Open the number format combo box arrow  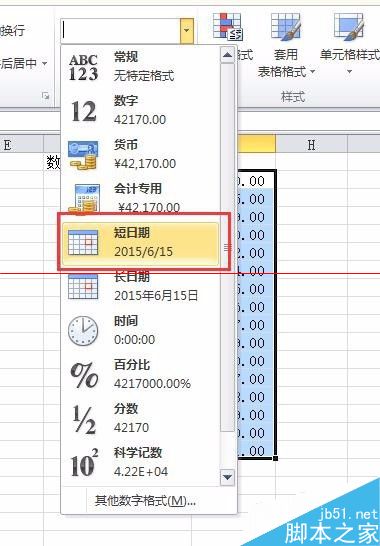point(187,31)
